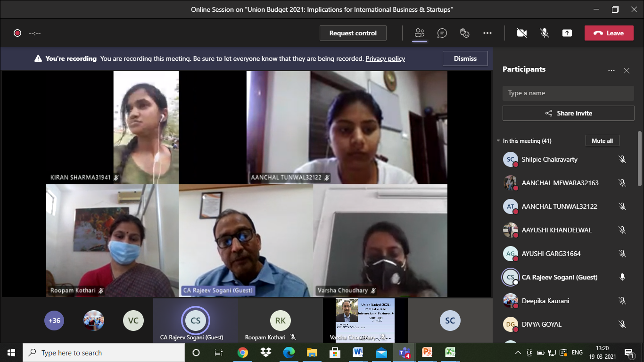Select CA Rajeev Sogani (Guest) in participants list
The image size is (644, 362).
tap(559, 277)
